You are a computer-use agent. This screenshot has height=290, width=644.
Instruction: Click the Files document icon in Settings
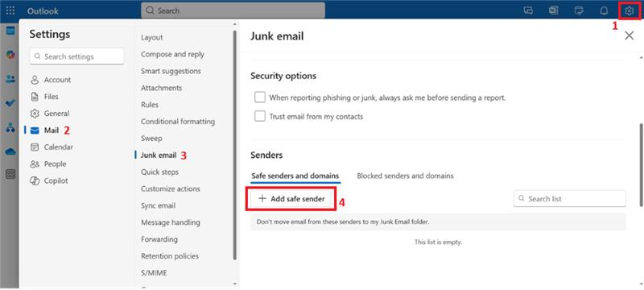point(35,97)
